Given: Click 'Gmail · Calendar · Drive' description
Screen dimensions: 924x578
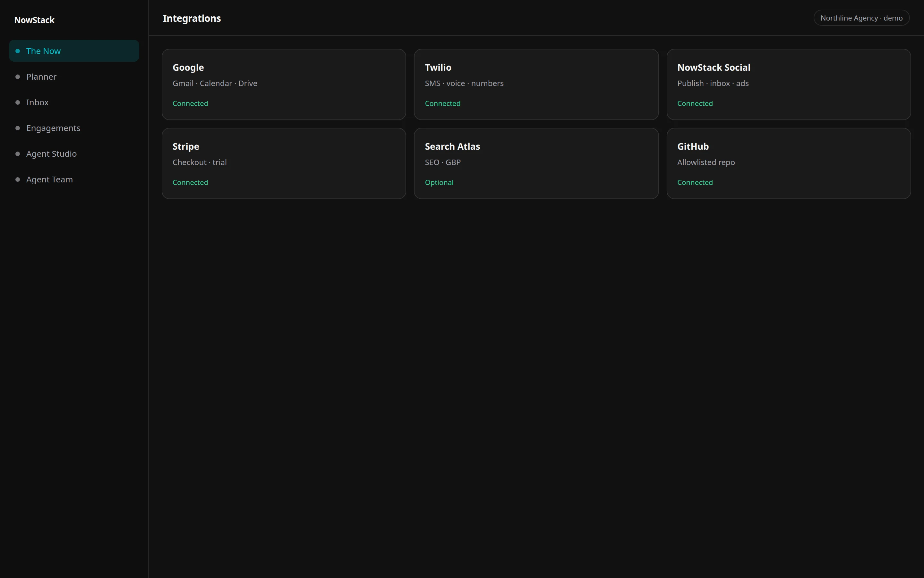Looking at the screenshot, I should 215,83.
